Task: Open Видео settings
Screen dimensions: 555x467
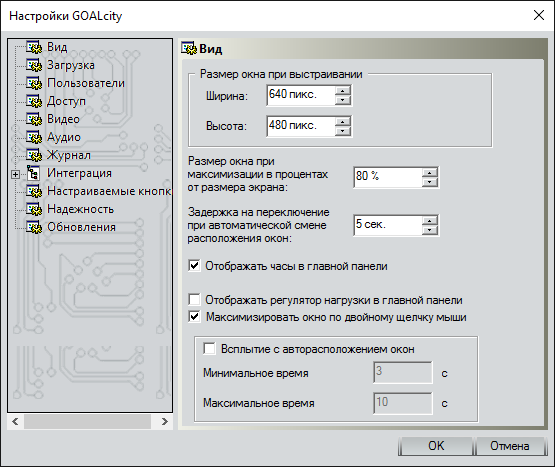Action: coord(63,119)
